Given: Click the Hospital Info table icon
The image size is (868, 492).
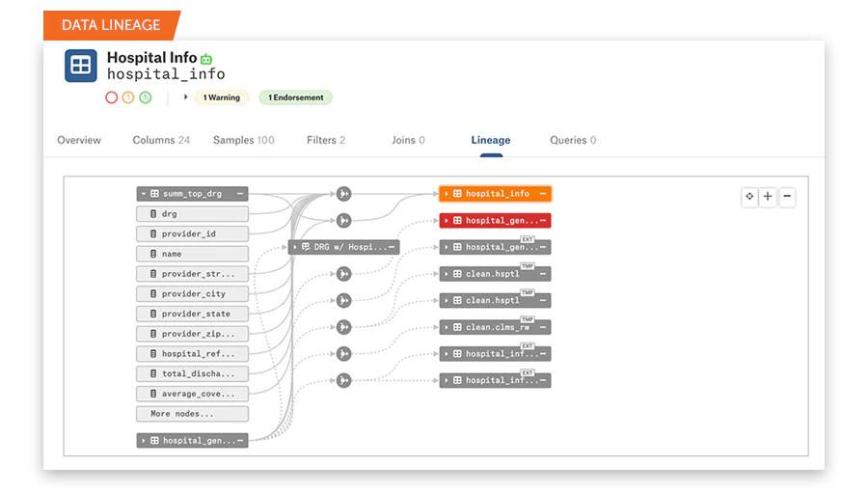Looking at the screenshot, I should (81, 66).
